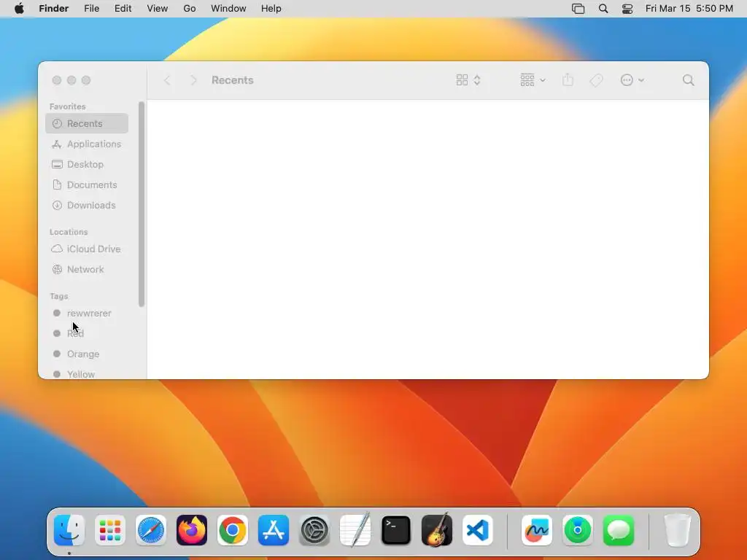747x560 pixels.
Task: Open the Edit menu
Action: 123,9
